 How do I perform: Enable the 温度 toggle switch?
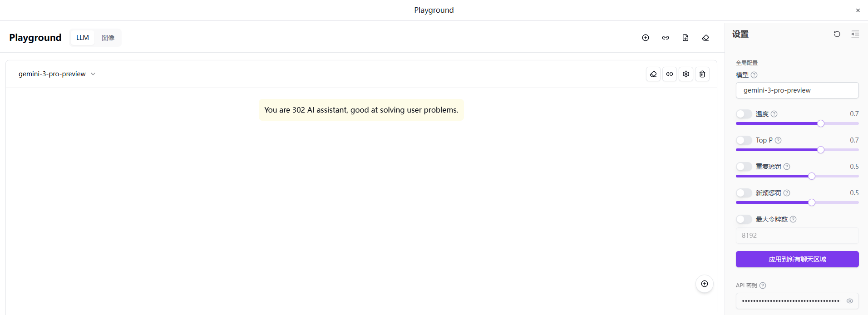(744, 114)
